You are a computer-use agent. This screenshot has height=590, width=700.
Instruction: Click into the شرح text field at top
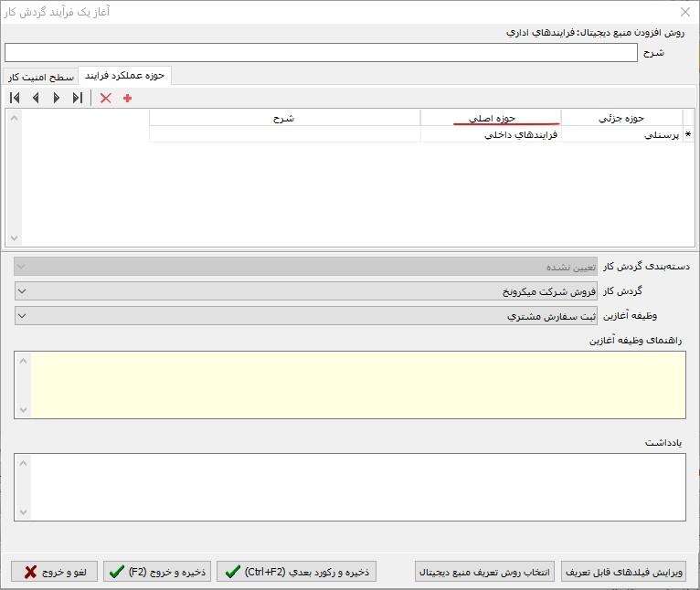[x=320, y=53]
